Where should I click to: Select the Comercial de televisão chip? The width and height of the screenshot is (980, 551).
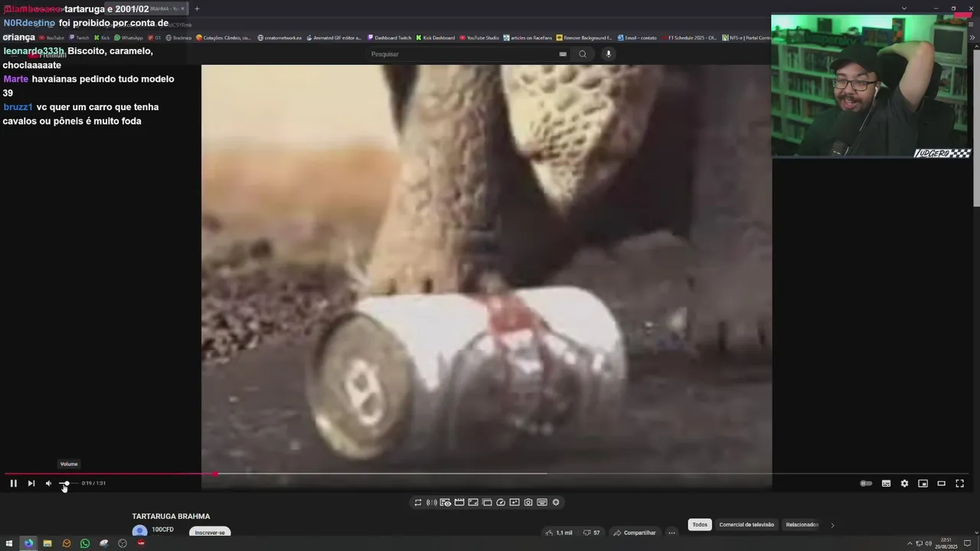click(746, 524)
